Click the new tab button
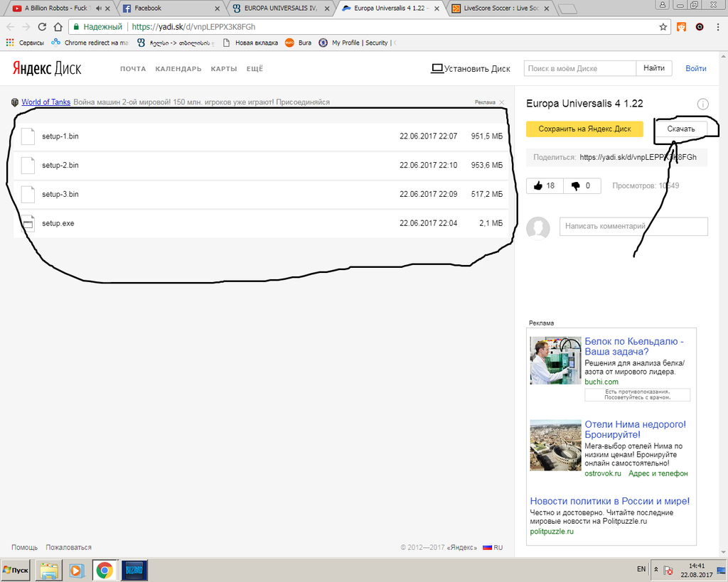The height and width of the screenshot is (582, 728). [567, 9]
